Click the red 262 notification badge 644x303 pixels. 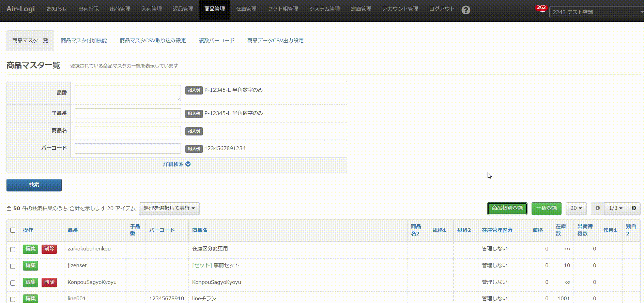(x=541, y=8)
